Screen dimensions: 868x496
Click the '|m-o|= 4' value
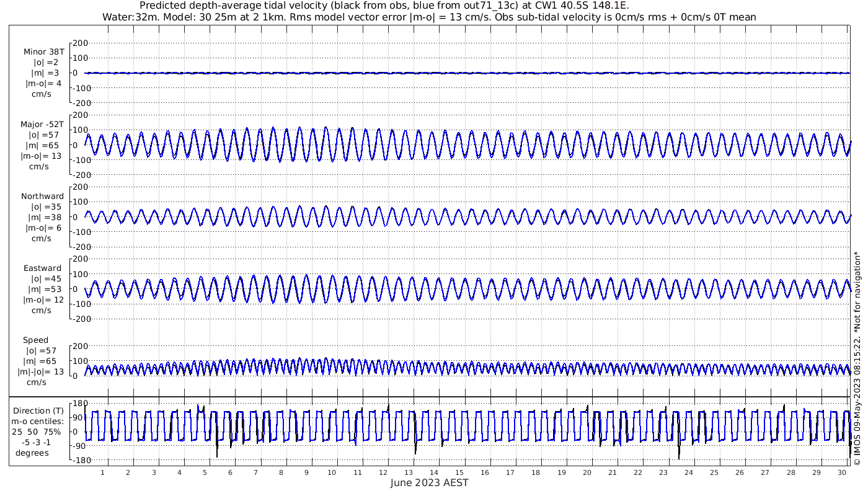pos(43,84)
